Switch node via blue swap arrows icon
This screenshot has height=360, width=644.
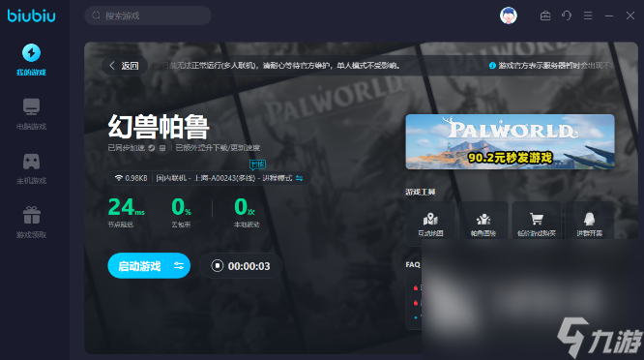pos(299,178)
